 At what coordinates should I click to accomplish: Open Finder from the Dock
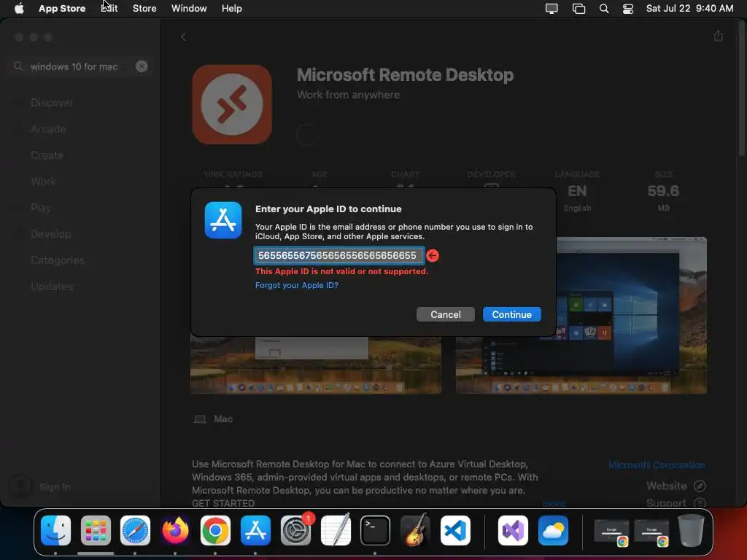pos(55,531)
